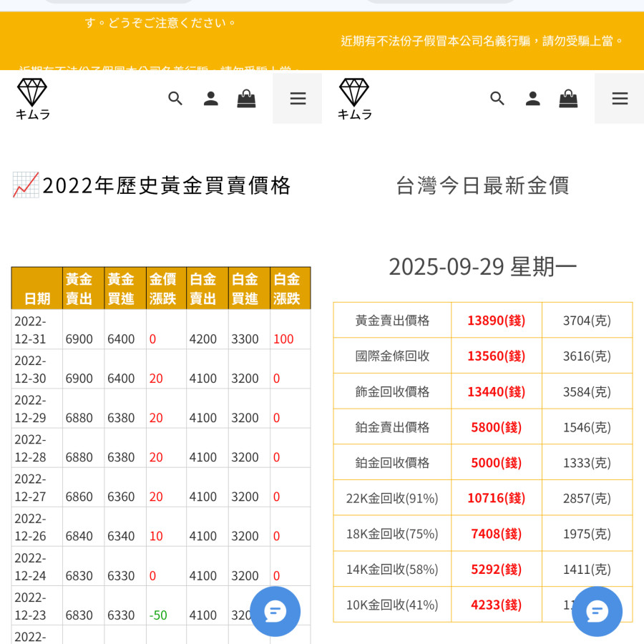Expand hamburger menu on right page
Viewport: 644px width, 644px height.
click(x=620, y=99)
